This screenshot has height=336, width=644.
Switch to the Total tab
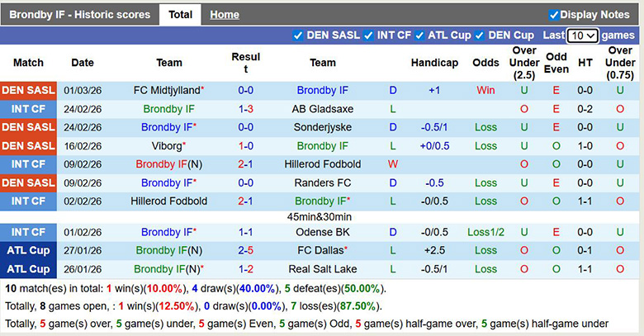(x=180, y=15)
